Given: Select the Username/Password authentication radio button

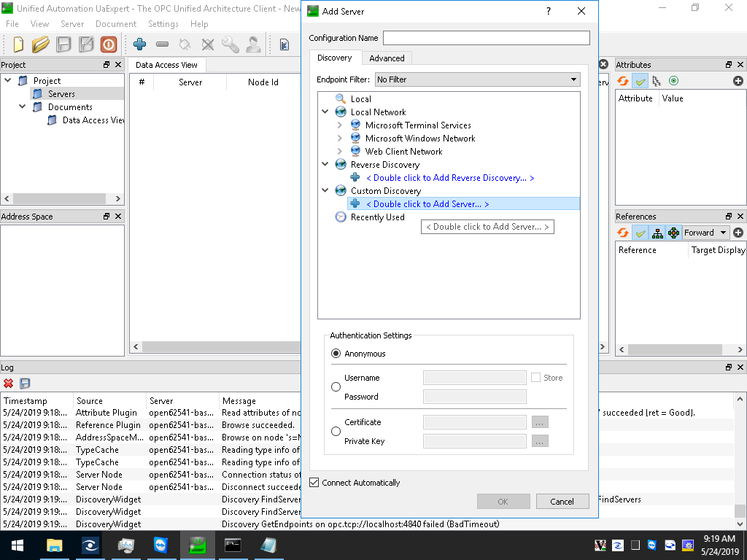Looking at the screenshot, I should 336,386.
